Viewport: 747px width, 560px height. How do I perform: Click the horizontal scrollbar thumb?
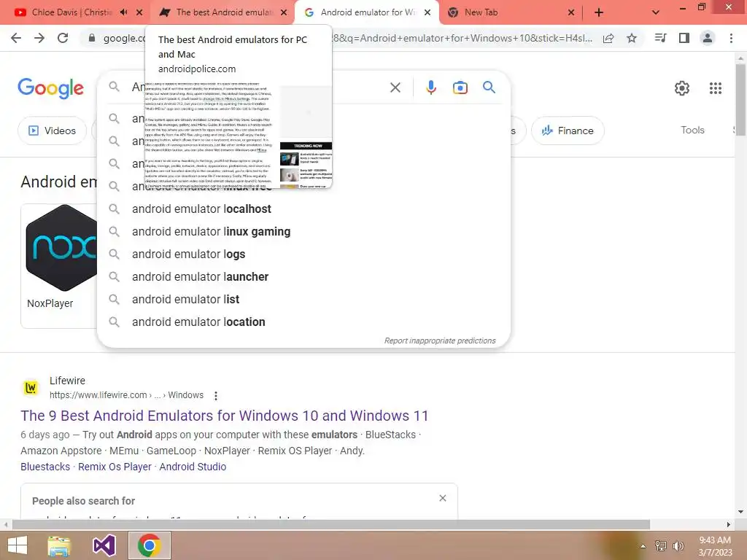330,525
